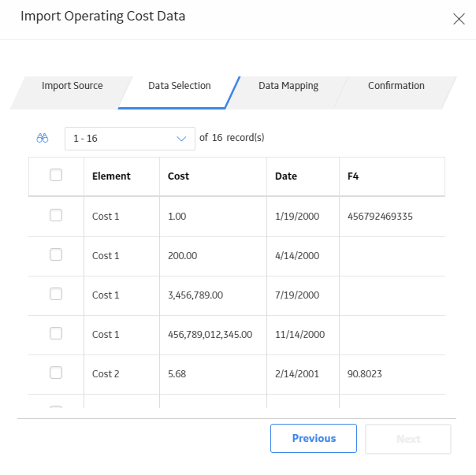Screen dimensions: 476x475
Task: Open the 1 - 16 records range dropdown
Action: (129, 139)
